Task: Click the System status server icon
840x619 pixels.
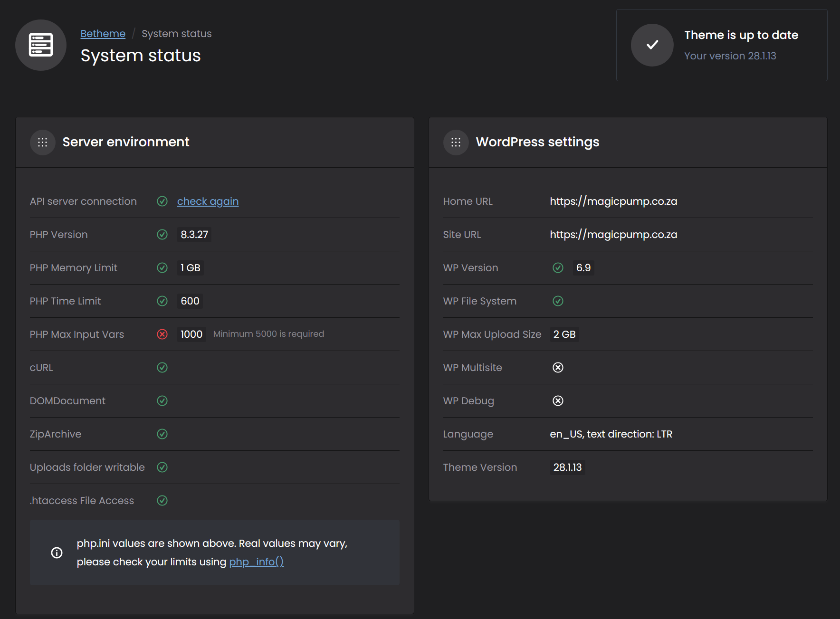Action: tap(41, 45)
